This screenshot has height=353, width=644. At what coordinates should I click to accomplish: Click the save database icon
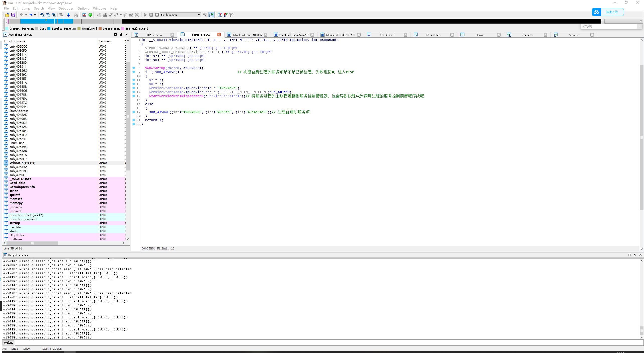[13, 15]
